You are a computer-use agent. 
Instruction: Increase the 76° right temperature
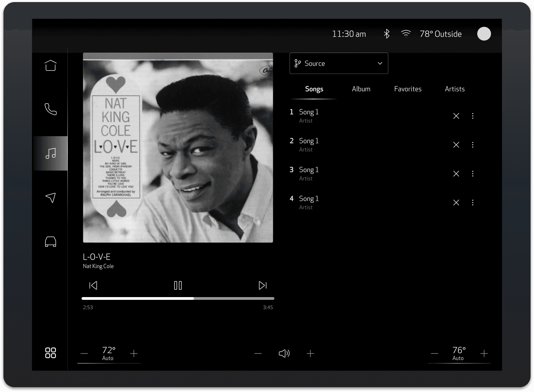click(484, 353)
